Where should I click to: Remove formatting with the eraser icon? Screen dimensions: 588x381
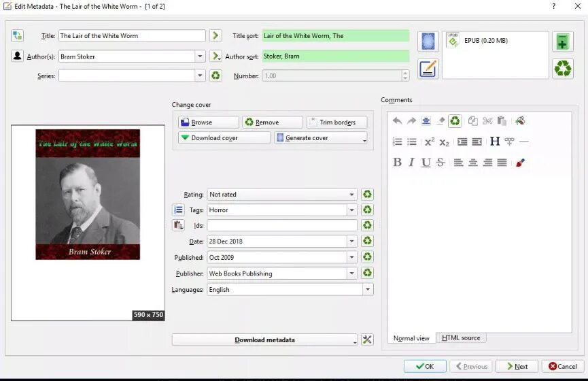[x=440, y=121]
